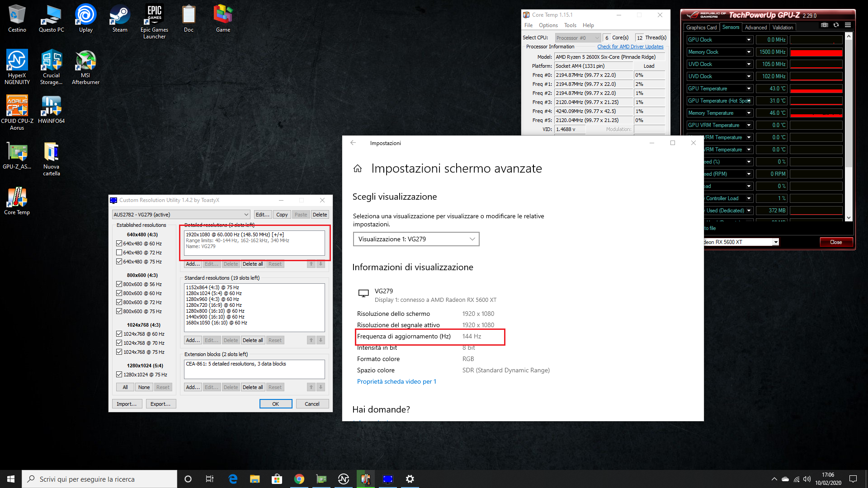The image size is (868, 488).
Task: Launch Uplay from the desktop
Action: click(x=85, y=18)
